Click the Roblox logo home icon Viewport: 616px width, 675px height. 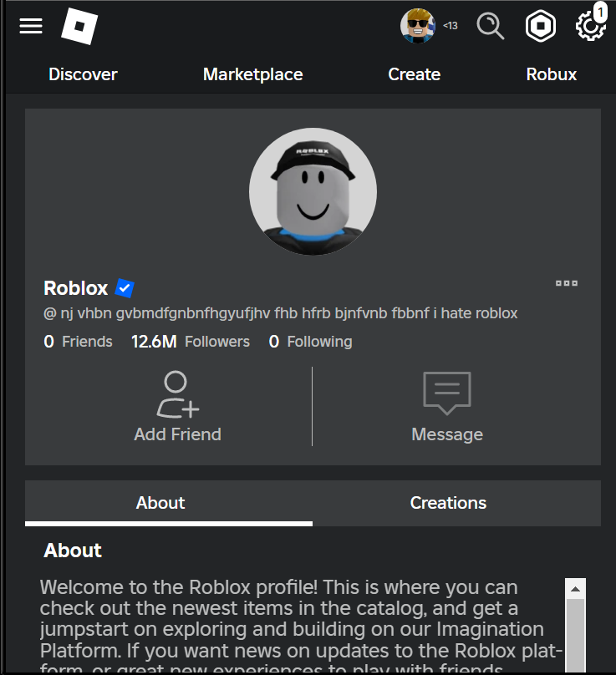tap(79, 27)
